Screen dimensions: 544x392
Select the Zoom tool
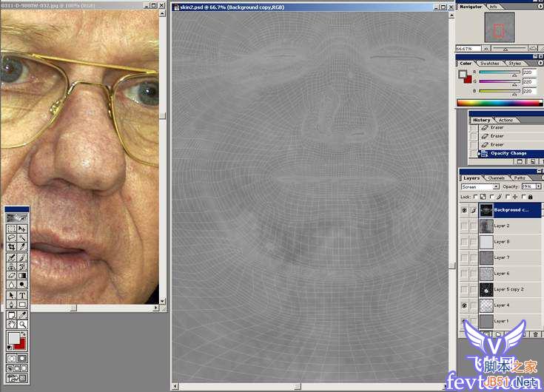click(22, 325)
